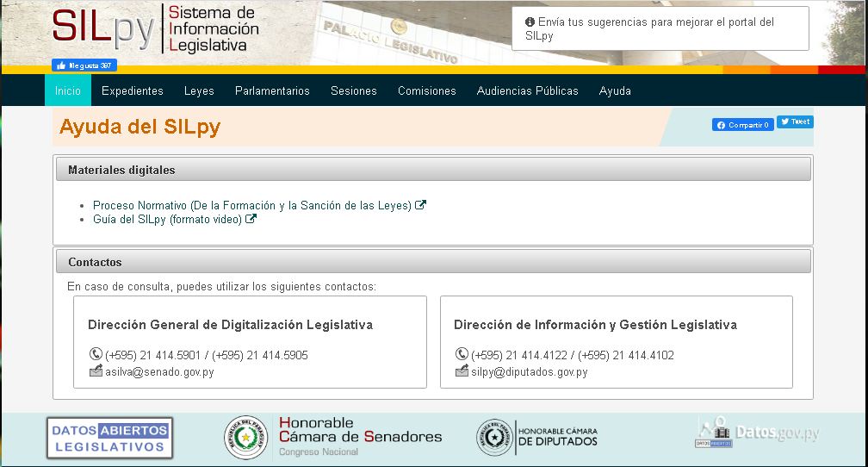This screenshot has width=868, height=467.
Task: Click the Twitter Tweet button
Action: click(795, 121)
